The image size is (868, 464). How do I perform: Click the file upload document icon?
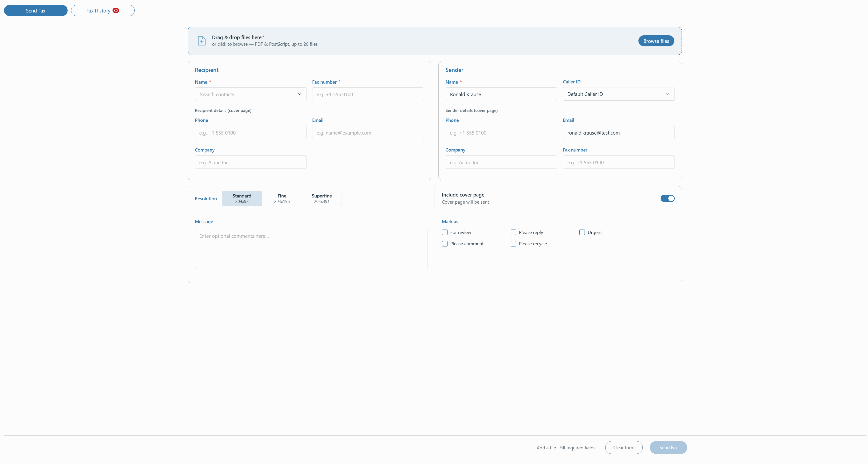(x=202, y=41)
